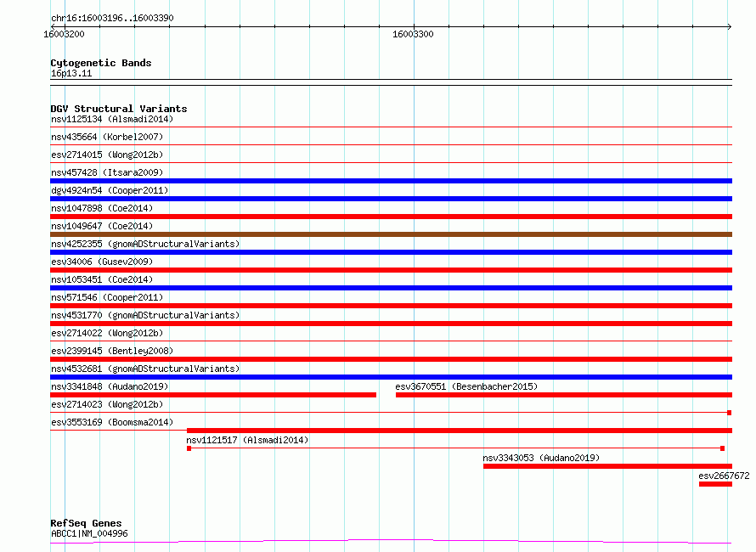Select the red bar for nsv571546
Viewport: 756px width, 552px height.
pos(391,306)
